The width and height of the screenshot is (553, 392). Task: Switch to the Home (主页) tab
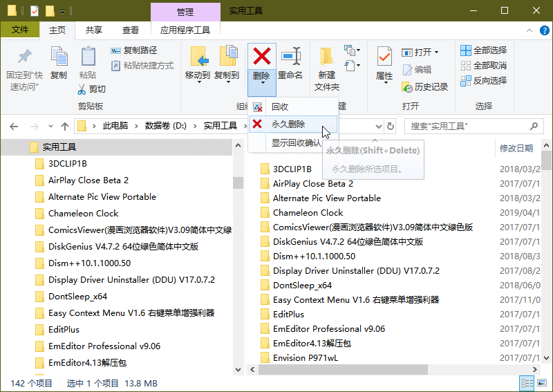tap(57, 30)
